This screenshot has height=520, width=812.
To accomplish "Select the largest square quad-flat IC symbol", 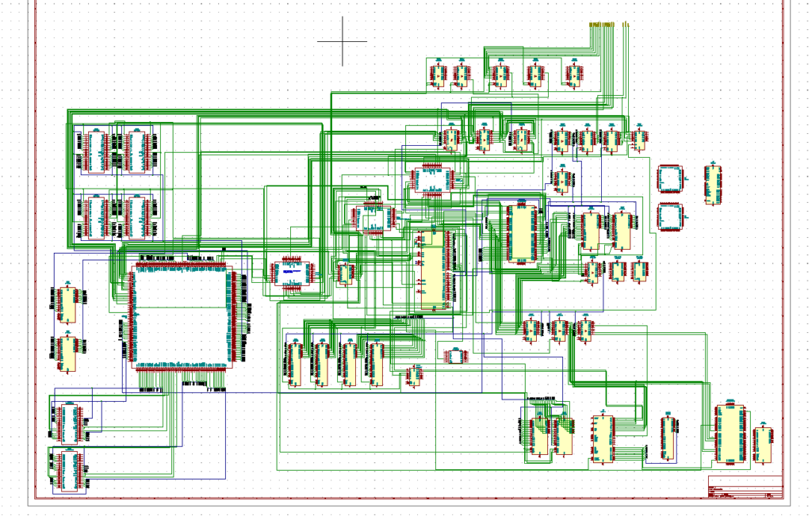I will [x=182, y=316].
